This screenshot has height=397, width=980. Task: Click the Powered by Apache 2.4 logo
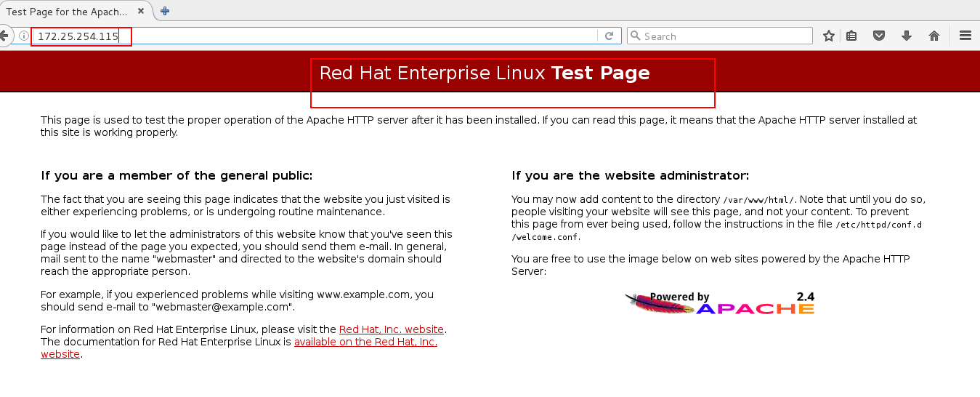click(x=720, y=302)
